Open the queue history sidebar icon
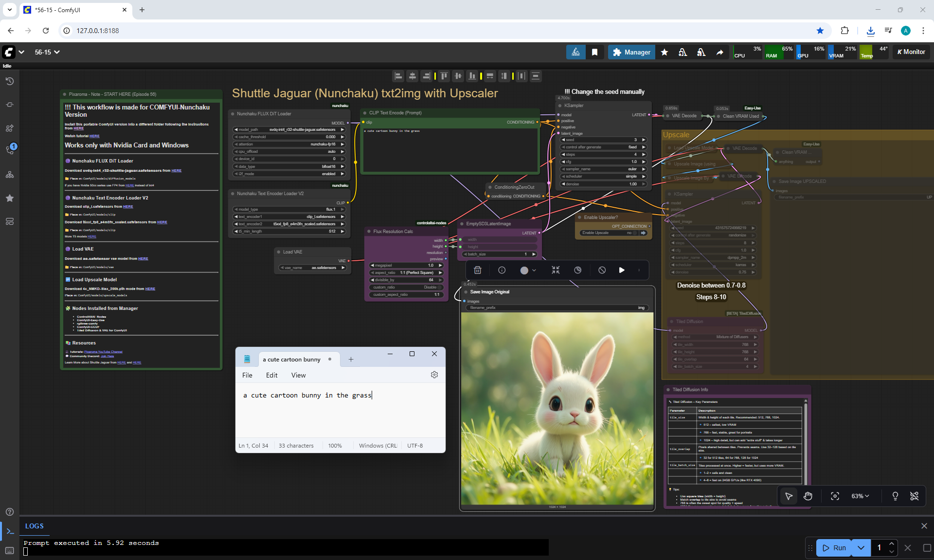The width and height of the screenshot is (934, 560). [x=10, y=81]
